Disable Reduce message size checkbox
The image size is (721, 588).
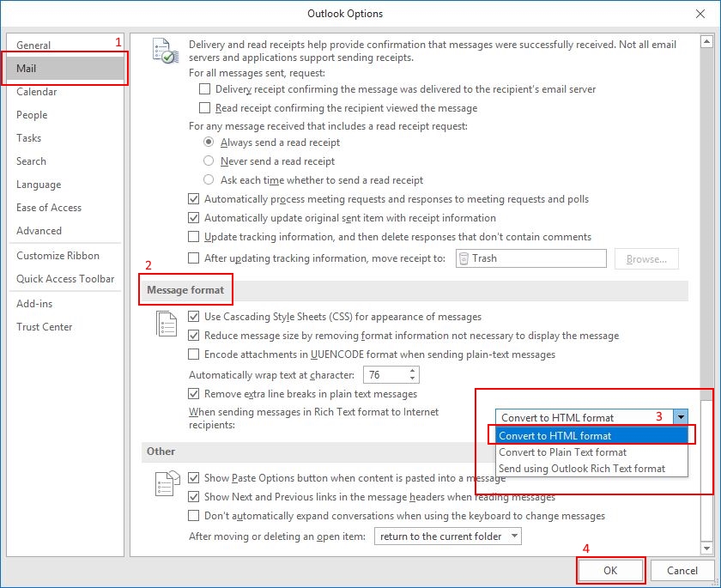(x=194, y=335)
